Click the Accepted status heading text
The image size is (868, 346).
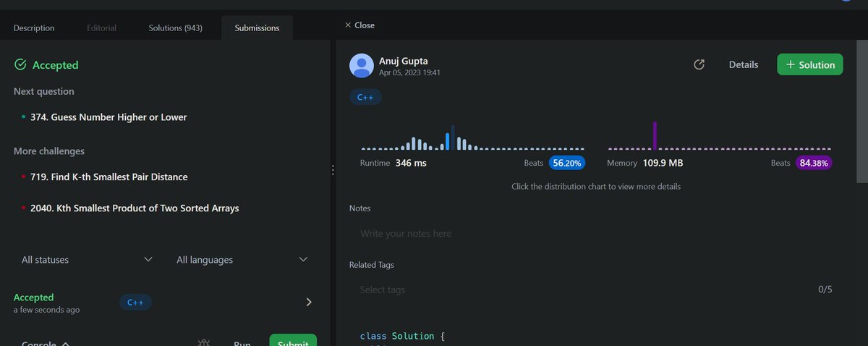55,65
